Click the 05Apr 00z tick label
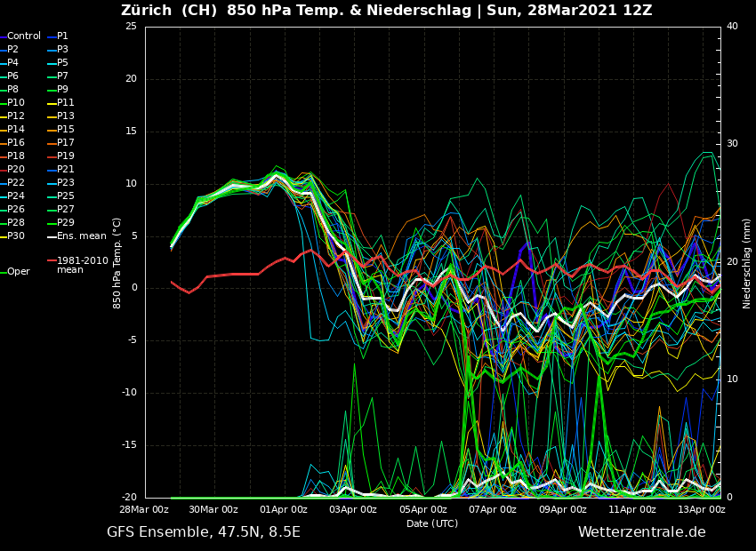 tap(422, 509)
